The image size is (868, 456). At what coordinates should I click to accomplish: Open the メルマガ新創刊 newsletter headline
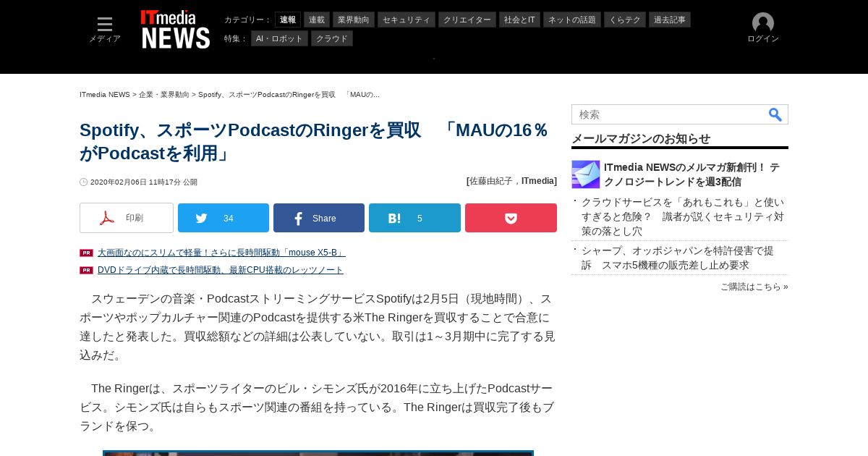coord(692,174)
